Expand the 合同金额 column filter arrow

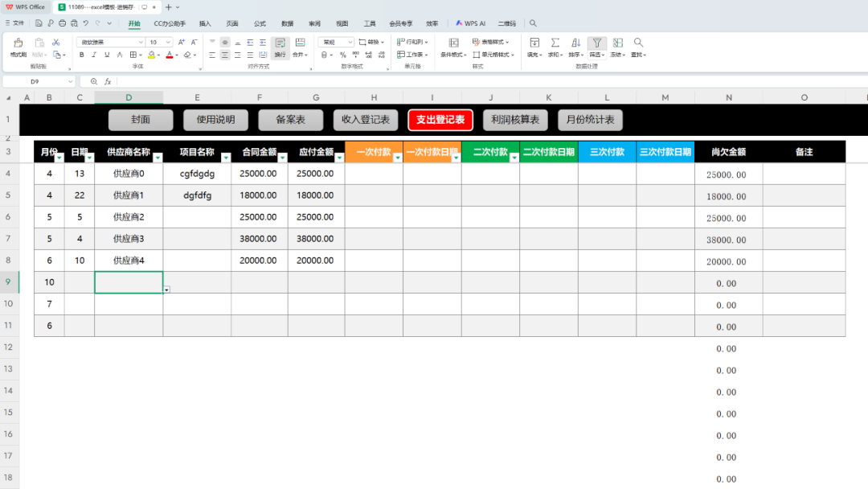pos(283,158)
